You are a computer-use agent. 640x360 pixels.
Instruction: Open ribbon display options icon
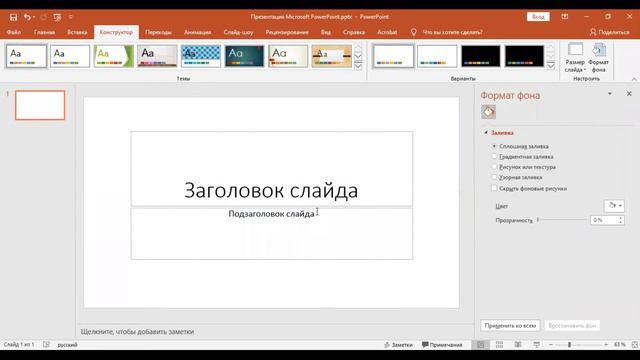point(564,17)
